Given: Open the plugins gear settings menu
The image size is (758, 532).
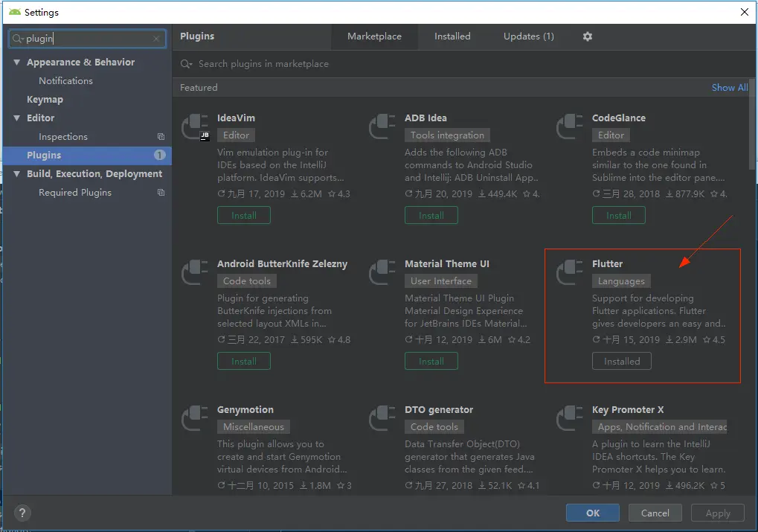Looking at the screenshot, I should tap(588, 36).
